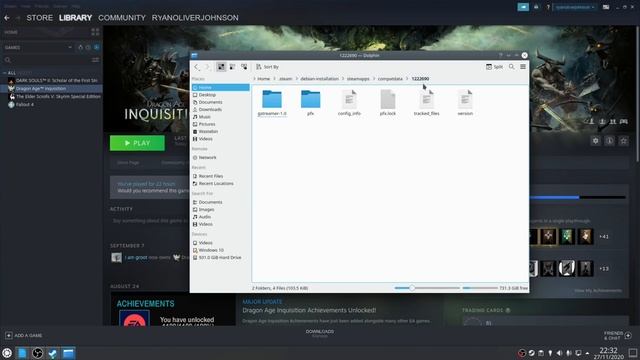
Task: Go back in the Dolphin file manager
Action: pyautogui.click(x=197, y=67)
